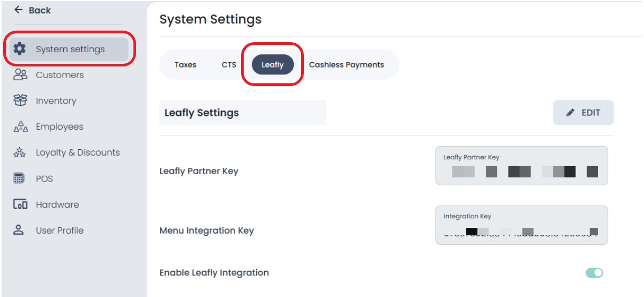
Task: Toggle Enable Leafly Integration switch
Action: click(594, 273)
